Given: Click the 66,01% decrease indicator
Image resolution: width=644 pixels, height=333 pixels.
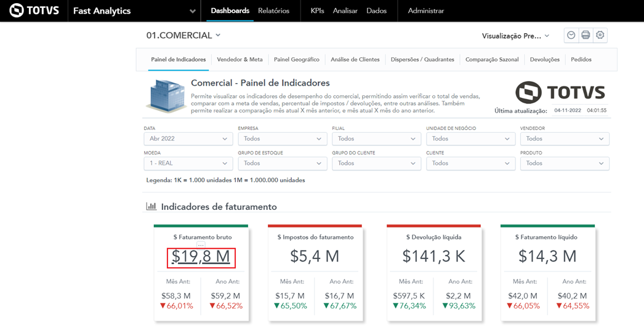Looking at the screenshot, I should tap(178, 306).
